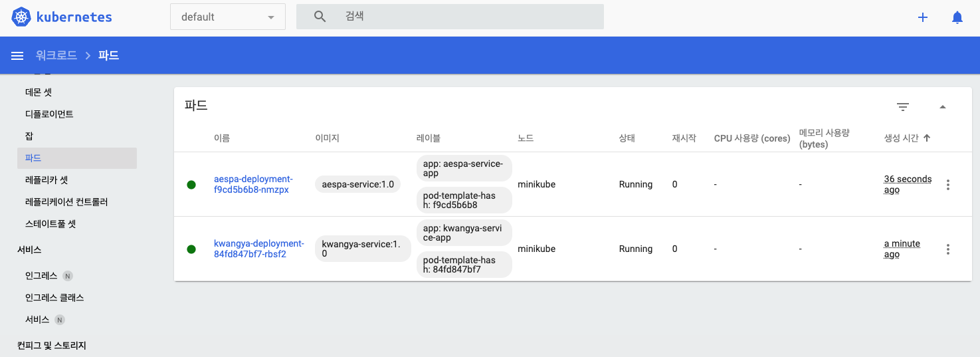Open the hamburger navigation menu
The image size is (980, 357).
[x=17, y=56]
